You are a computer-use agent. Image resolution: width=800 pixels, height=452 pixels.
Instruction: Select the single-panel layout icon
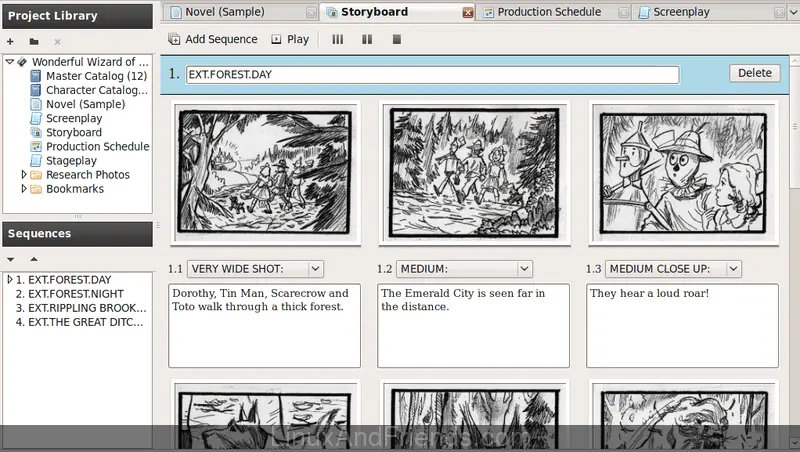[397, 39]
